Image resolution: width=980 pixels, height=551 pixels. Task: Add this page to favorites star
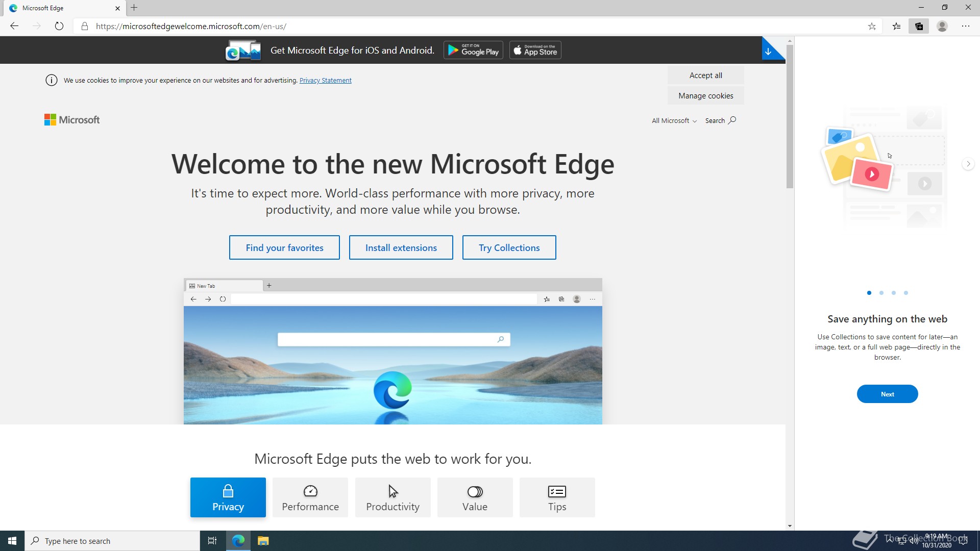[872, 27]
